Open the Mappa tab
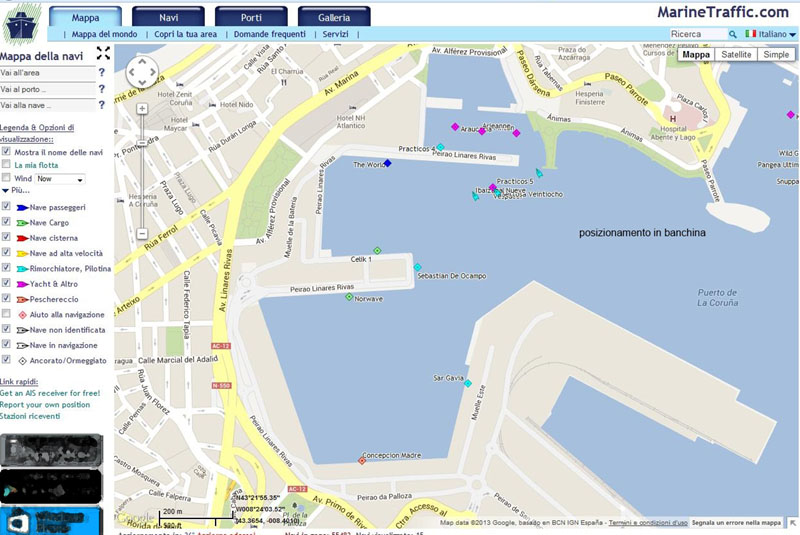Viewport: 800px width, 535px height. tap(85, 17)
